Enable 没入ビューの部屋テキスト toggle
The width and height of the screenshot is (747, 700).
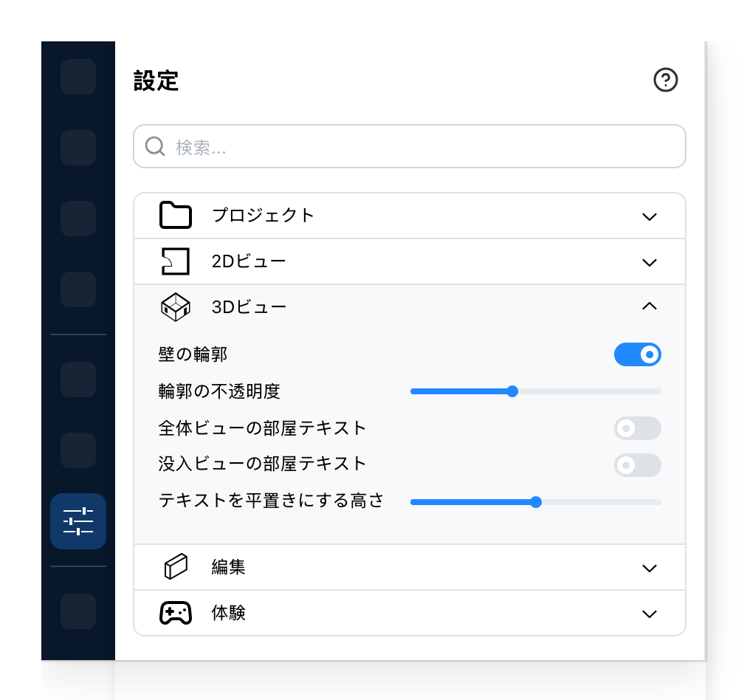[638, 465]
